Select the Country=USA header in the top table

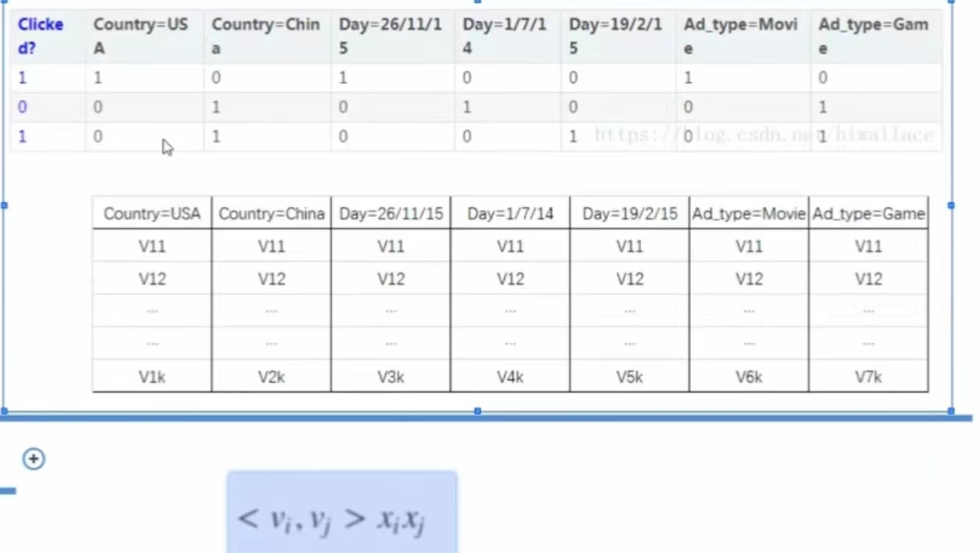(x=140, y=36)
